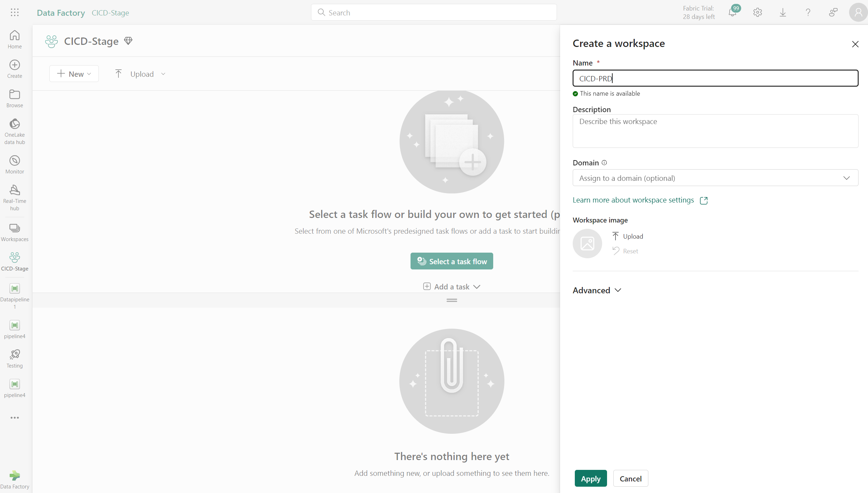Screen dimensions: 868x493
Task: Close the Create a workspace panel
Action: coord(855,44)
